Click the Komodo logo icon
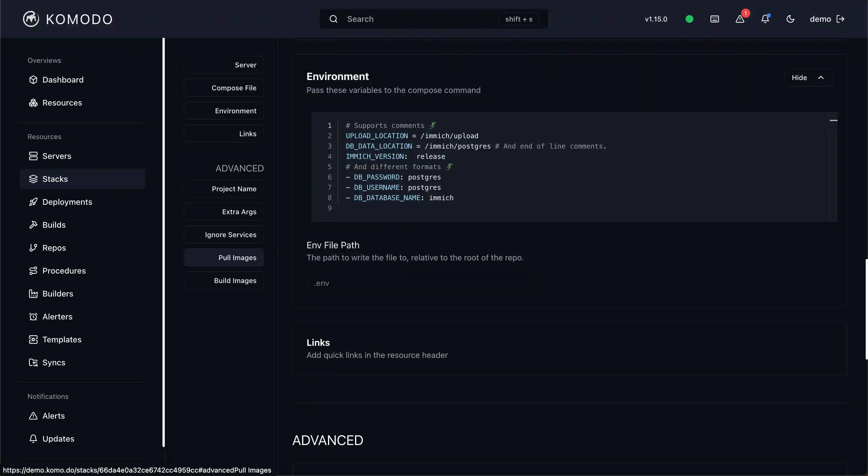This screenshot has height=476, width=868. [x=31, y=19]
